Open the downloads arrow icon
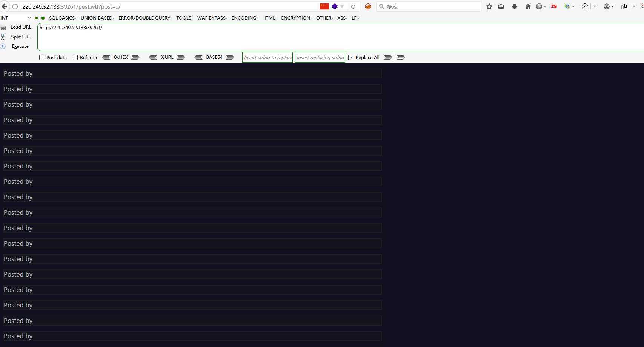Image resolution: width=644 pixels, height=347 pixels. (x=515, y=6)
